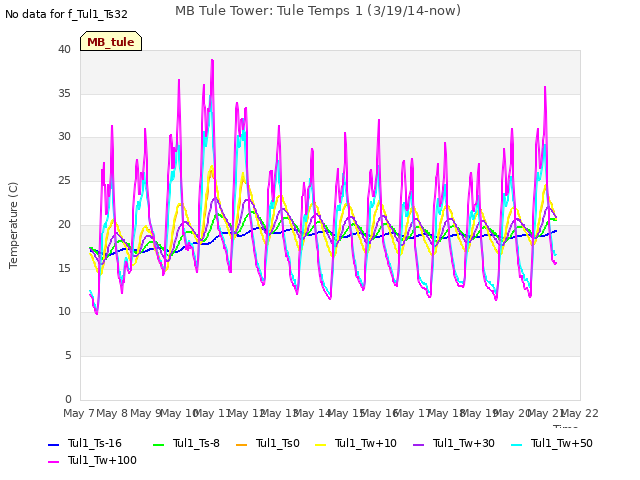Click the Tul1_Tw+10 legend entry
The height and width of the screenshot is (480, 640).
(x=356, y=443)
